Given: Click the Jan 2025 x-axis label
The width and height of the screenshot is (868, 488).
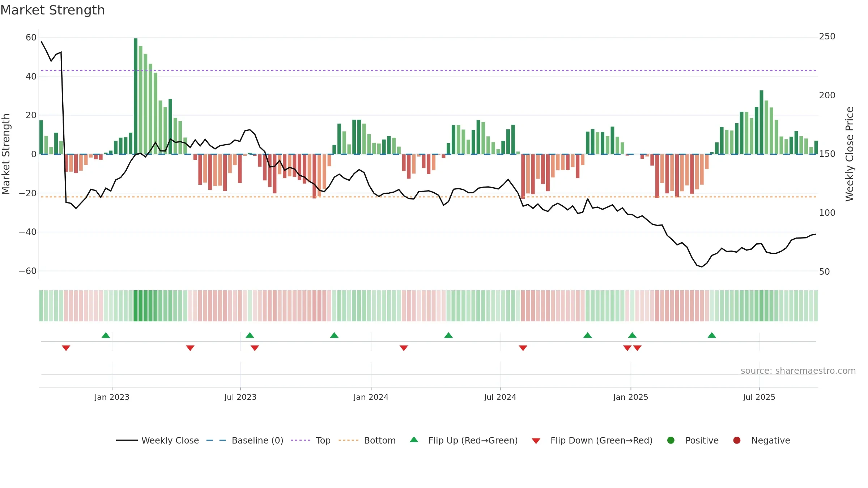Looking at the screenshot, I should [630, 397].
